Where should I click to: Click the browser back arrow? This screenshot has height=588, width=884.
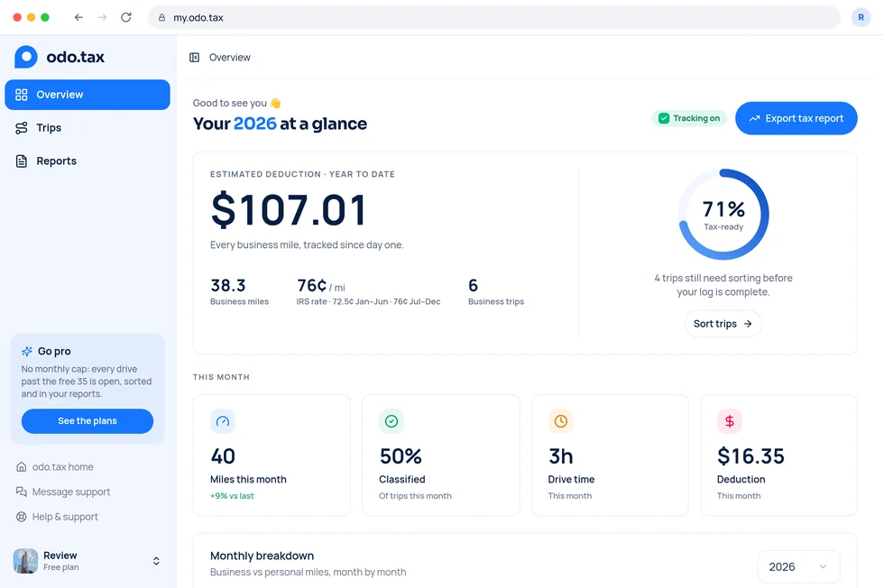click(78, 17)
